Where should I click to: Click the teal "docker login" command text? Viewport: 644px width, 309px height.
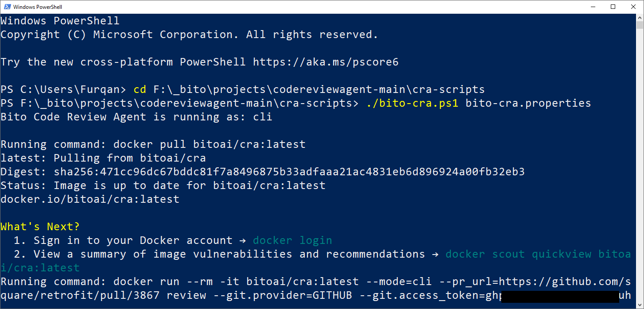pyautogui.click(x=292, y=240)
